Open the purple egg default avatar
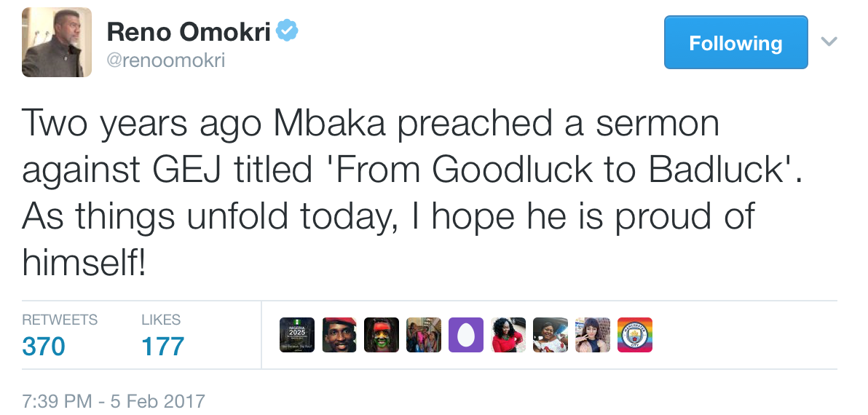 click(466, 335)
